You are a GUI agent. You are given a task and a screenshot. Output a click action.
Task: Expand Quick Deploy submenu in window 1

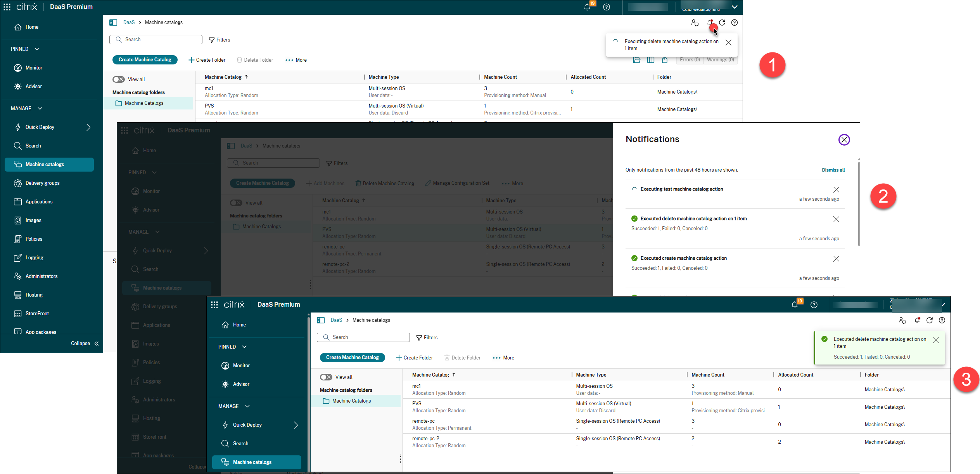pyautogui.click(x=88, y=127)
